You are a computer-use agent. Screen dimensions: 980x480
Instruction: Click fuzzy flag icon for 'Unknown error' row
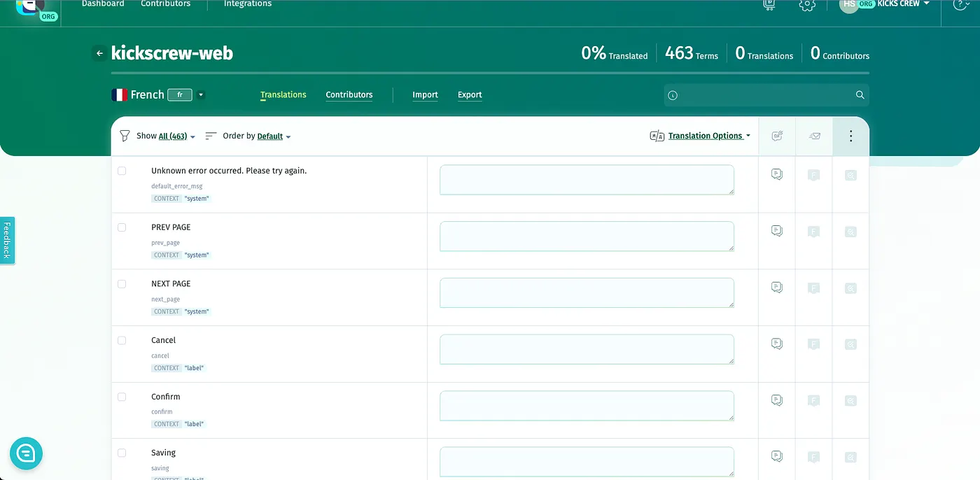pos(813,175)
